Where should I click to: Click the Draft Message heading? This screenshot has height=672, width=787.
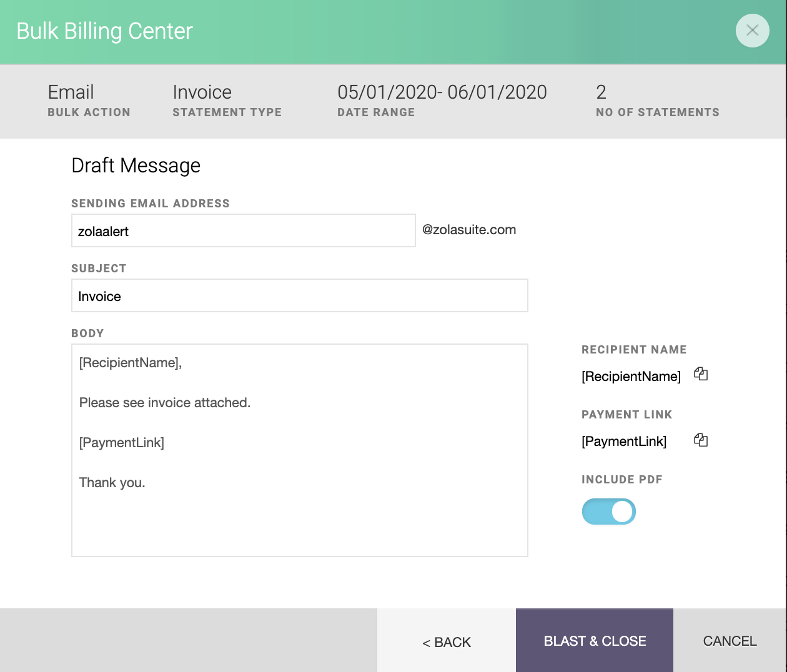(x=136, y=166)
